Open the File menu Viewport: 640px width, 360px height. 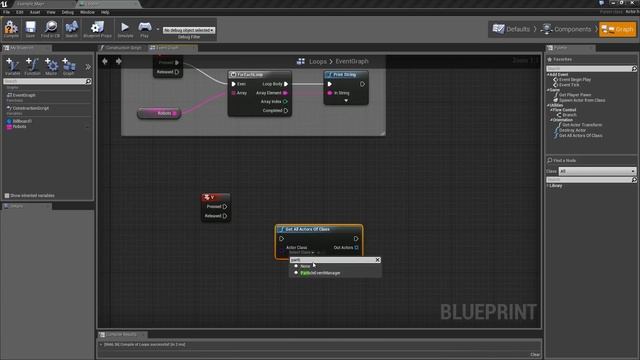click(x=7, y=12)
